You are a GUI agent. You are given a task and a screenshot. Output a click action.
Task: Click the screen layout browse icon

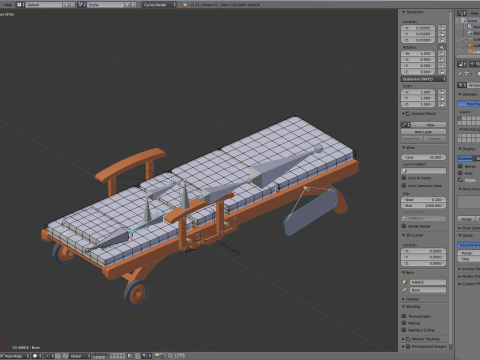(20, 5)
